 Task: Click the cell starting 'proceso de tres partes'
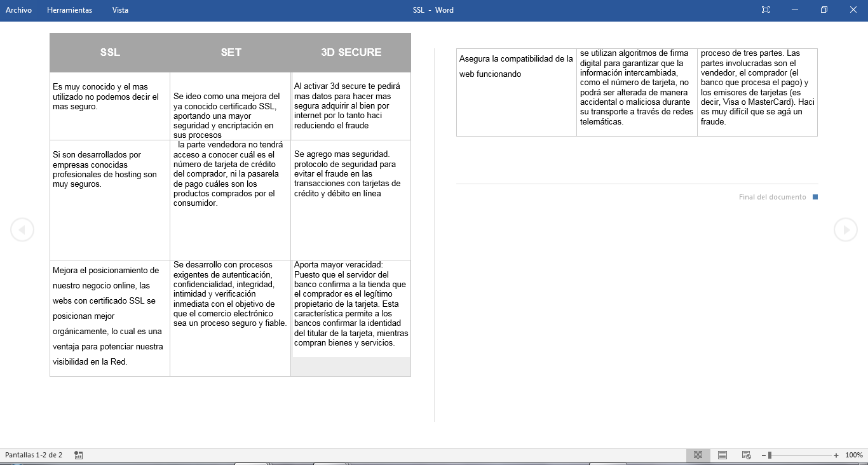757,92
